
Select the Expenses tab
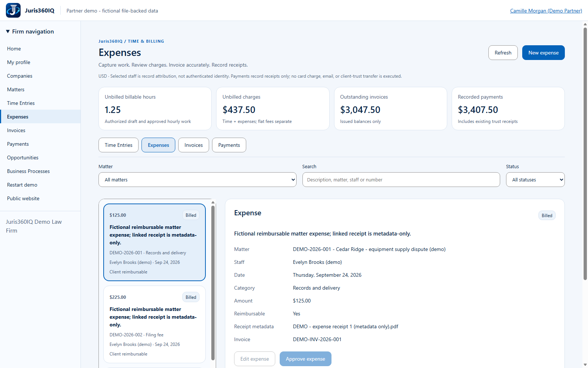point(158,145)
